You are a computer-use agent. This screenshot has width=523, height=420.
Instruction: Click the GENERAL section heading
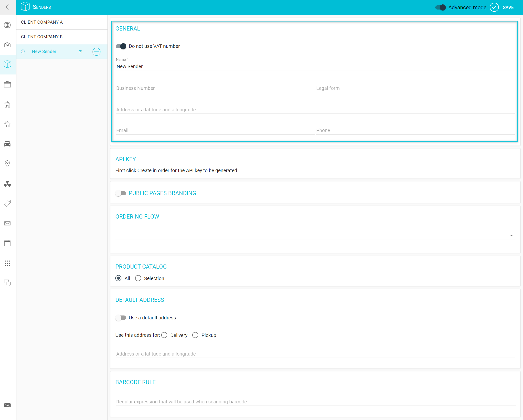click(x=128, y=29)
